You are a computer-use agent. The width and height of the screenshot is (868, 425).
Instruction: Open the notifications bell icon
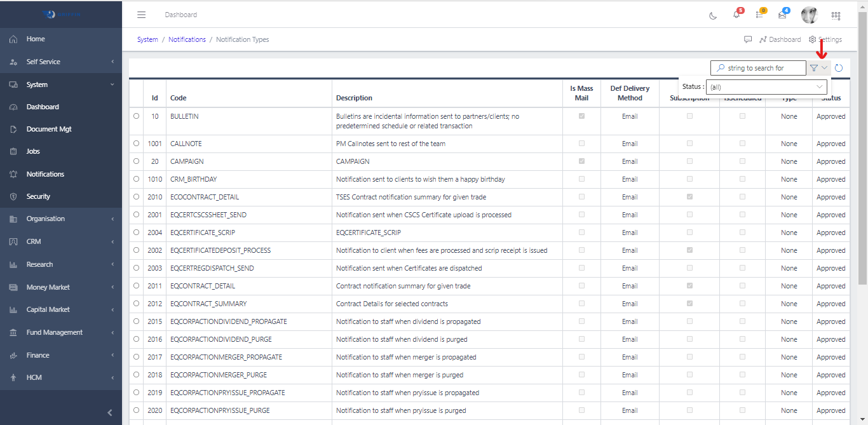pos(736,15)
